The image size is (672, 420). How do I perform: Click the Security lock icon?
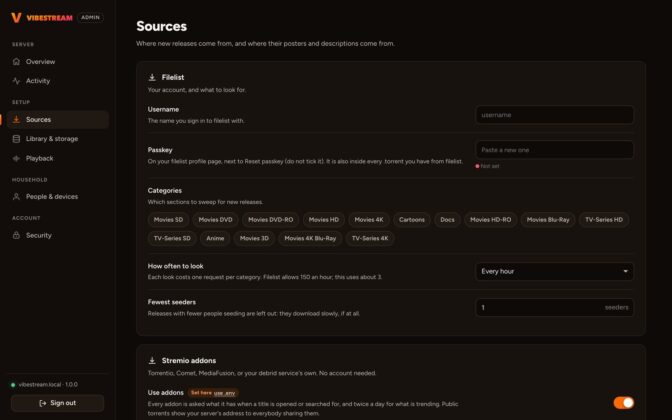click(x=16, y=235)
